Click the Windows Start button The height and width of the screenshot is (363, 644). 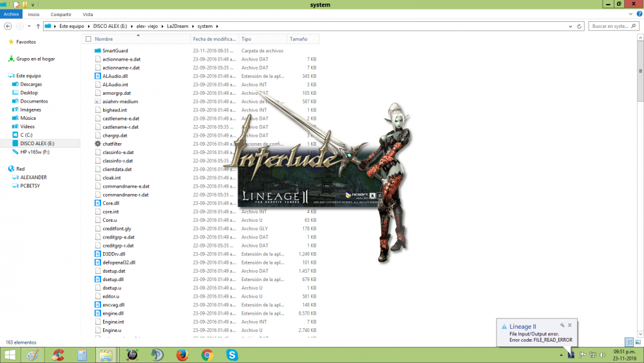(10, 355)
